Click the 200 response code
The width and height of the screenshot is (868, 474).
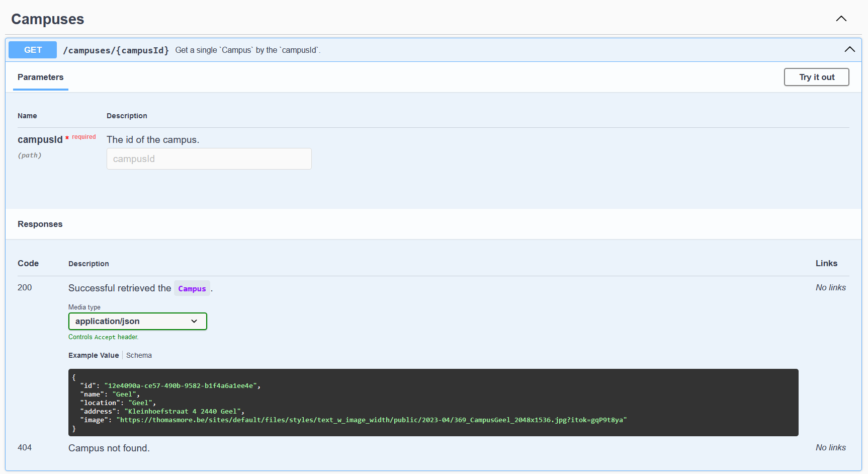(x=24, y=287)
